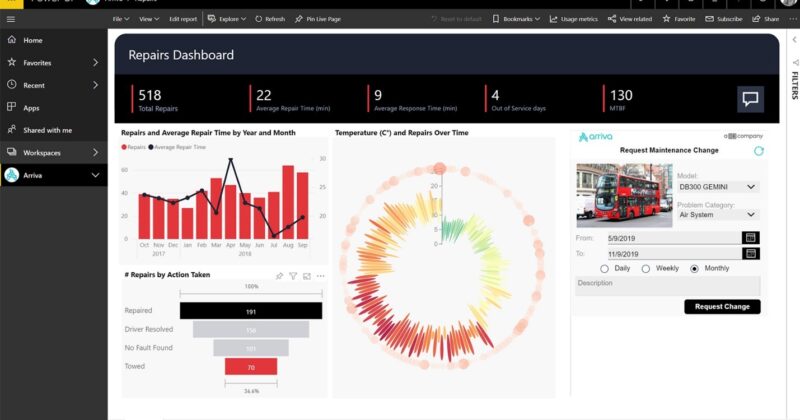The height and width of the screenshot is (420, 800).
Task: Subscribe to the report
Action: point(724,19)
